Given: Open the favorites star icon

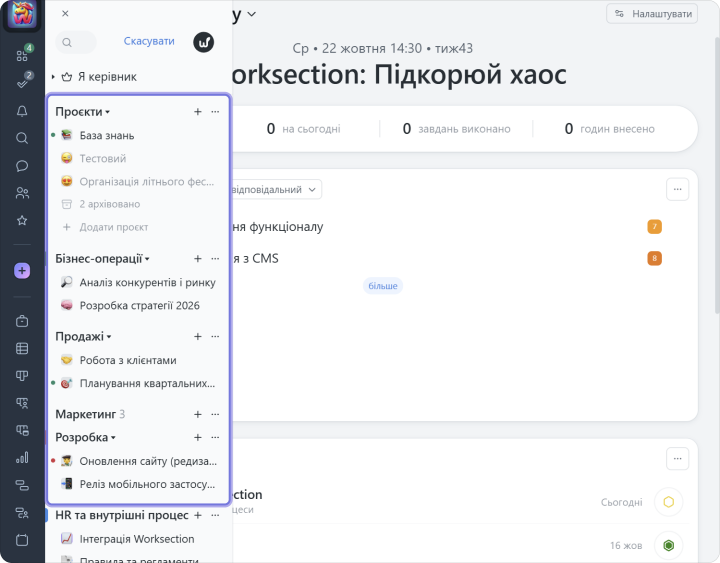Looking at the screenshot, I should [22, 220].
